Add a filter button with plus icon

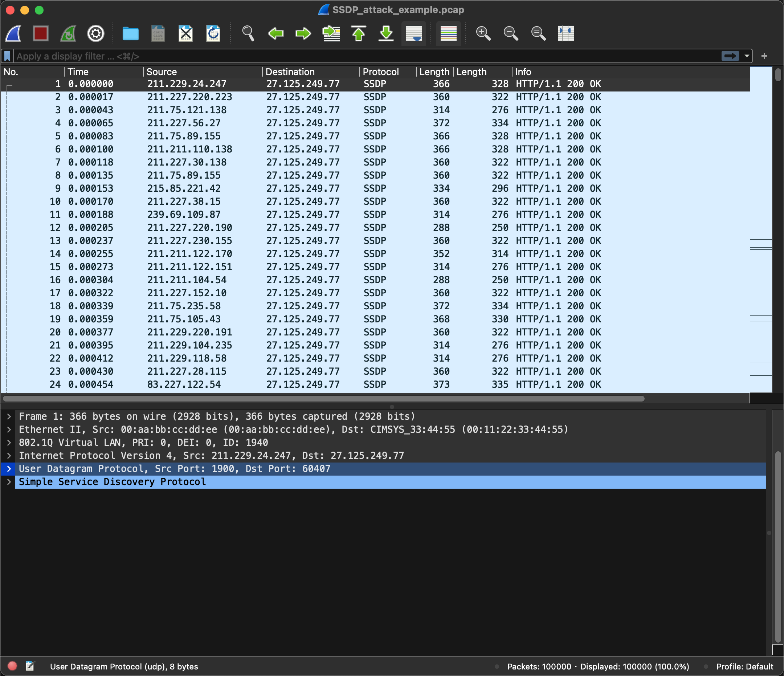764,56
